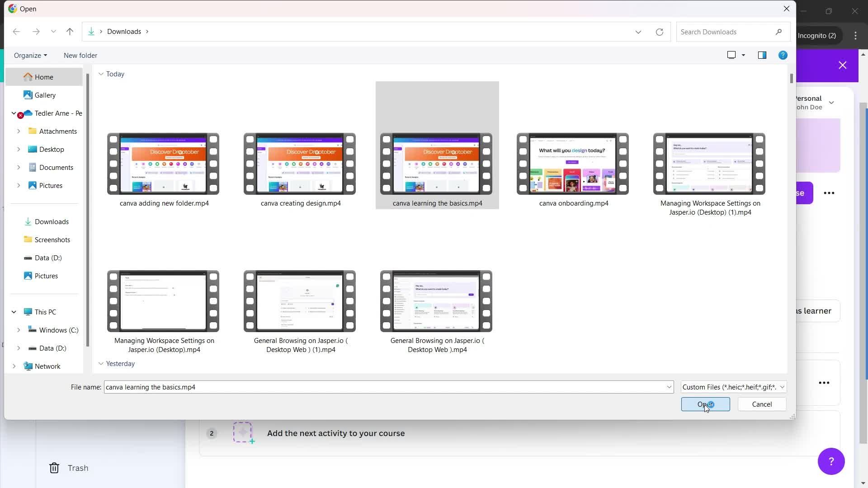Viewport: 868px width, 488px height.
Task: Open the Recent locations dropdown chevron
Action: (53, 32)
